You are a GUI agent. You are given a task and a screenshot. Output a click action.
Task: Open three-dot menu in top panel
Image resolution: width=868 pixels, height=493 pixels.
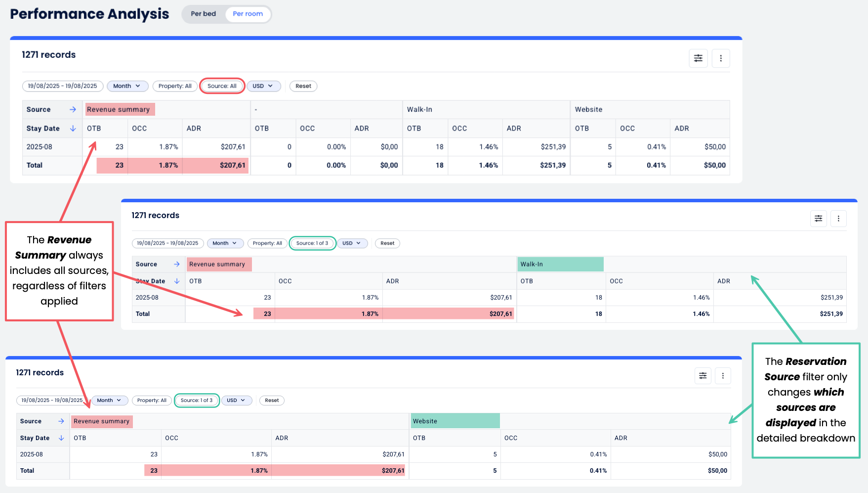721,58
